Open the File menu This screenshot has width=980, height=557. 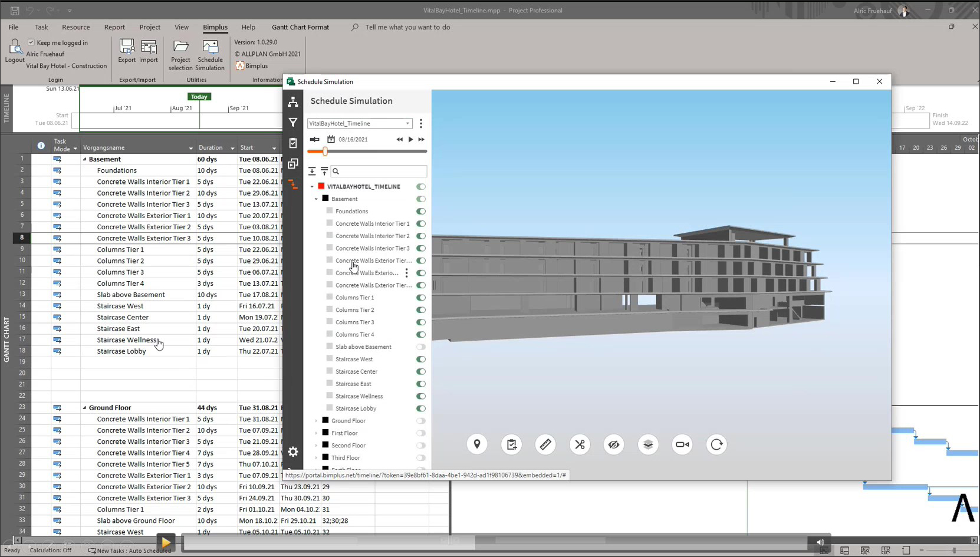[14, 27]
